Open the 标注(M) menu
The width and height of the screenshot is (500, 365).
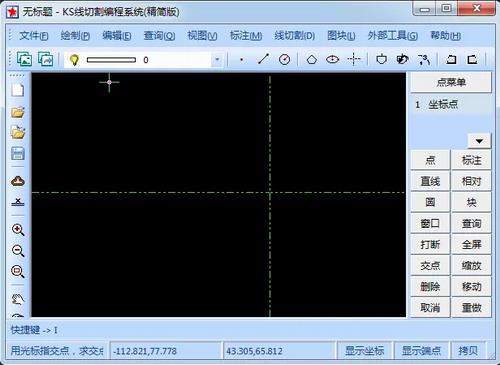click(246, 35)
